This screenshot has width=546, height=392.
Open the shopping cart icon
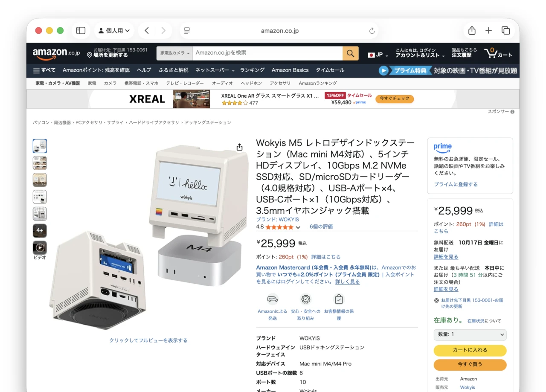[498, 53]
